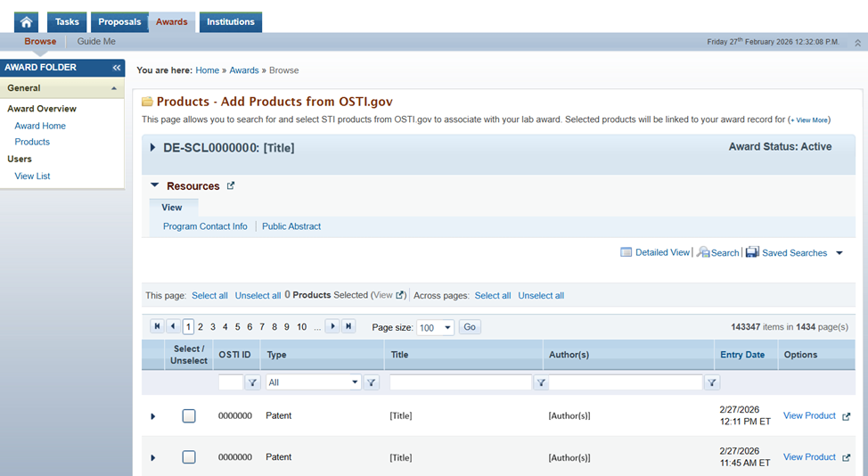This screenshot has height=476, width=868.
Task: Check the second Patent row checkbox
Action: point(189,457)
